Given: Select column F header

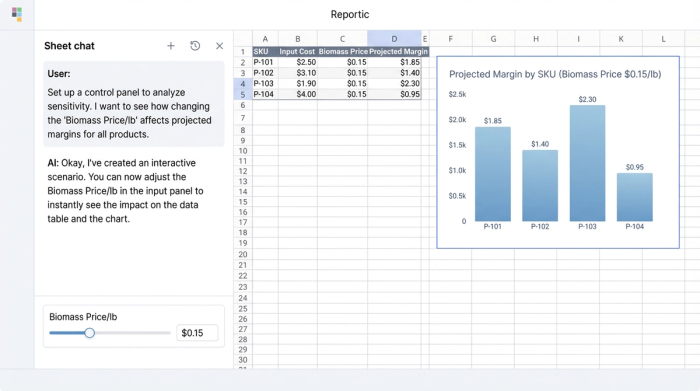Looking at the screenshot, I should (x=450, y=39).
